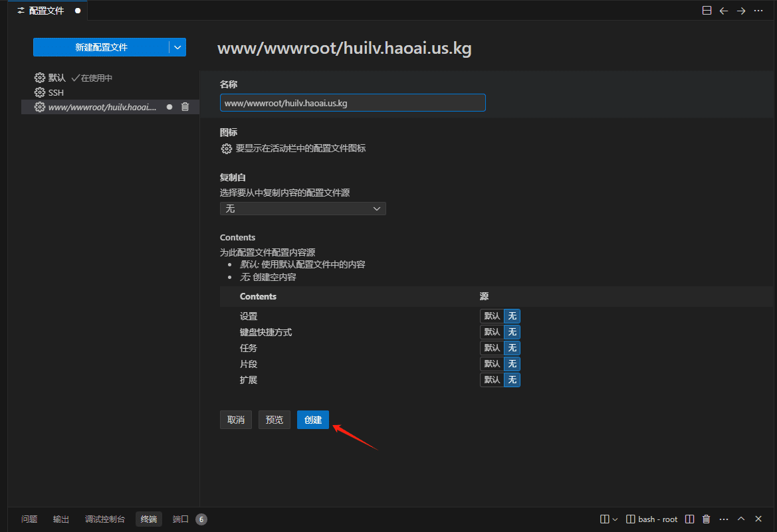Screen dimensions: 777x532
Task: Click the 创建 button
Action: tap(313, 420)
